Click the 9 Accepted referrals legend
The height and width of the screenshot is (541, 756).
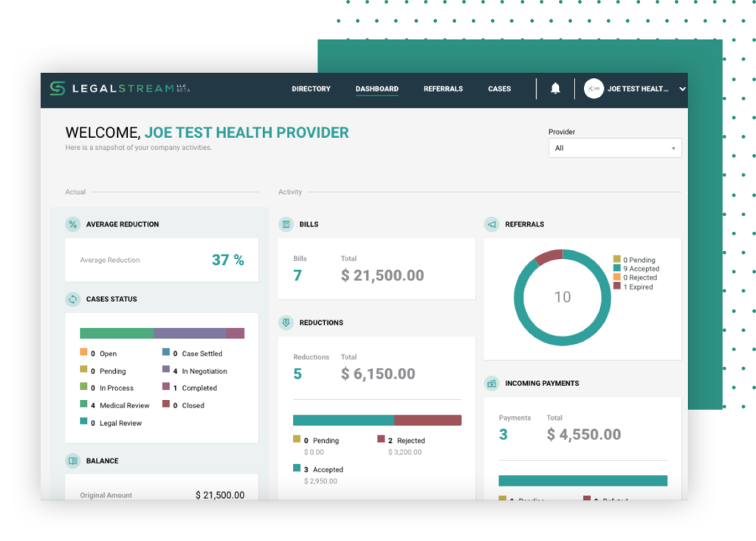[x=636, y=269]
